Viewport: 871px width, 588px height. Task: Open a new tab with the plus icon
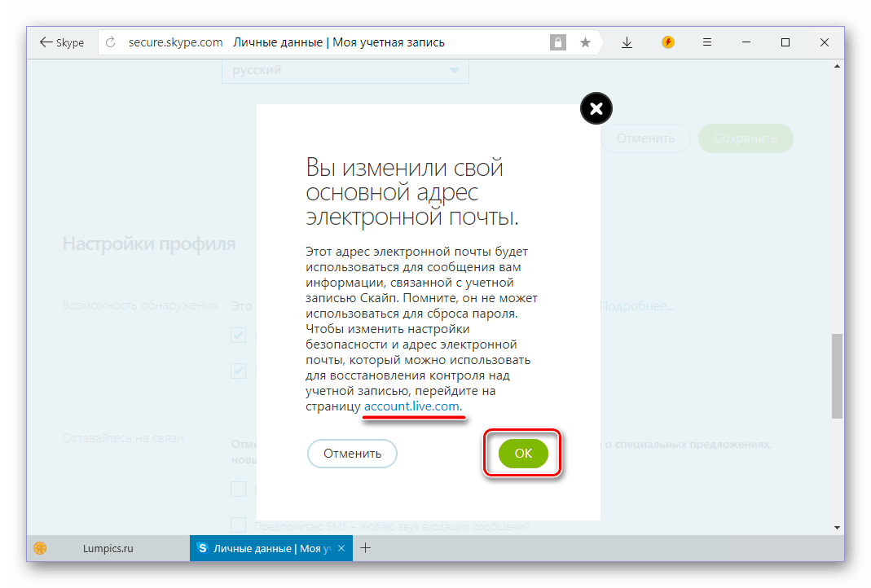[366, 548]
